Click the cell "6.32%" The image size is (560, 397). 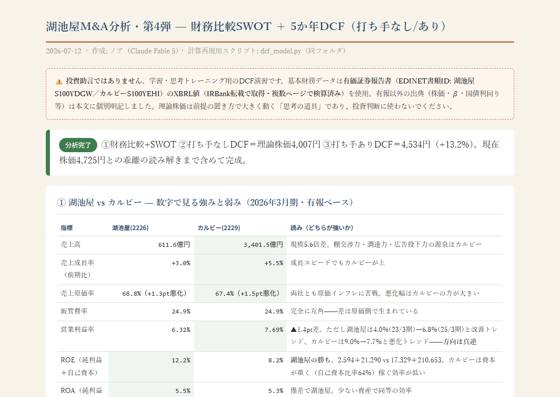coord(181,330)
